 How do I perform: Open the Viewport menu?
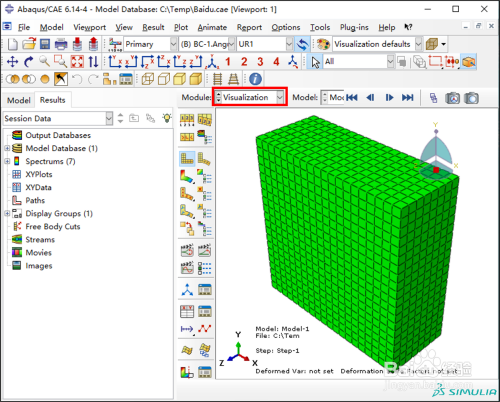89,27
